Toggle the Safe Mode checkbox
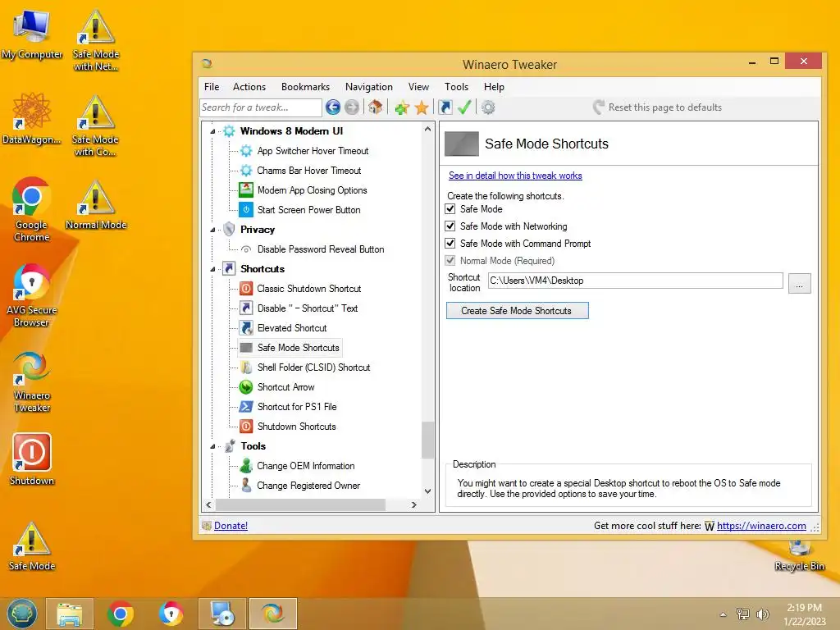Viewport: 840px width, 630px height. click(x=450, y=209)
